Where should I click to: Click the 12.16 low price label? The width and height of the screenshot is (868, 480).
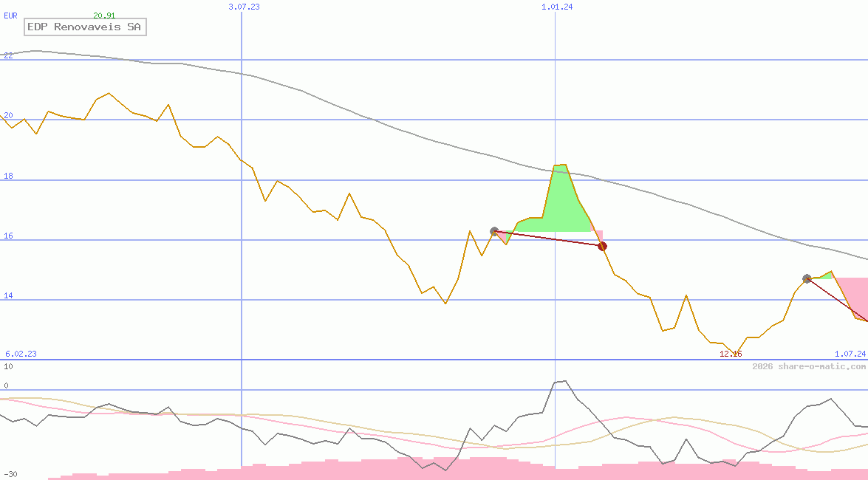pos(731,354)
